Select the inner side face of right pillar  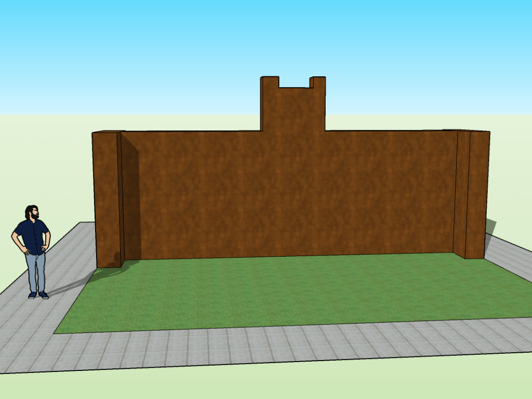pyautogui.click(x=461, y=193)
